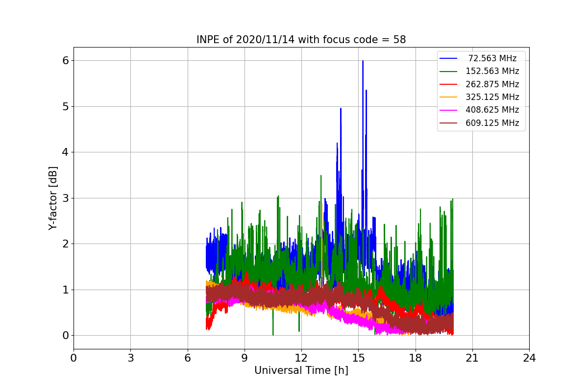Click the plot title mentioning focus code 58
The image size is (588, 392).
[x=301, y=40]
